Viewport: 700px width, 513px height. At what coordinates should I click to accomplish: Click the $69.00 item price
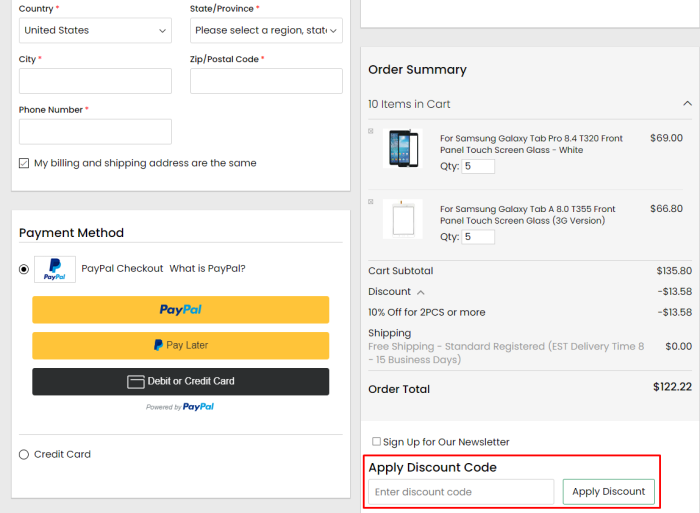667,138
